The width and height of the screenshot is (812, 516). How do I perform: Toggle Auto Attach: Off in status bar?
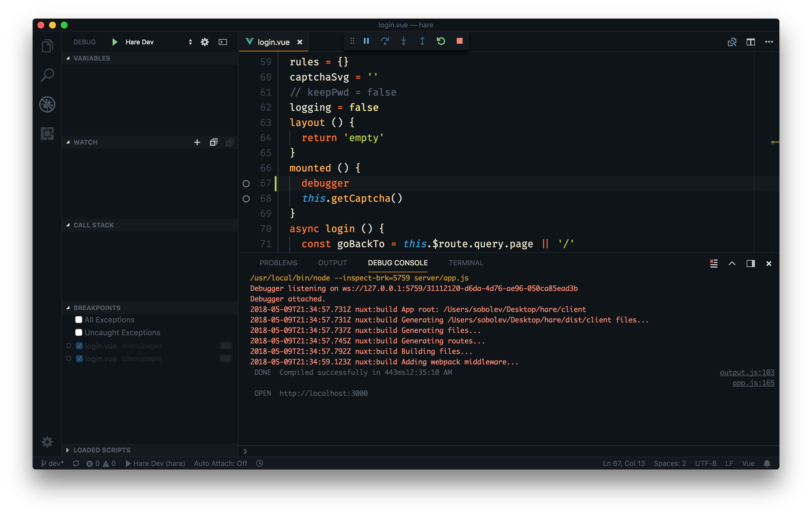[220, 464]
